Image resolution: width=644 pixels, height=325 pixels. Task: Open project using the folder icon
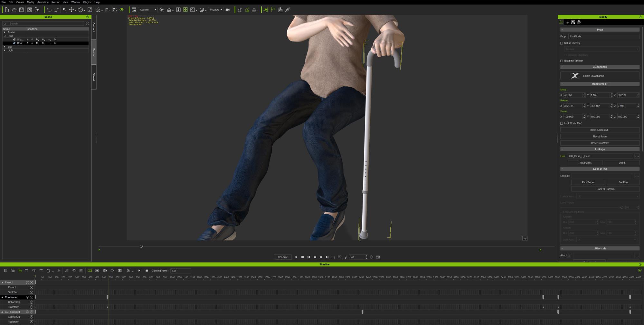tap(14, 10)
